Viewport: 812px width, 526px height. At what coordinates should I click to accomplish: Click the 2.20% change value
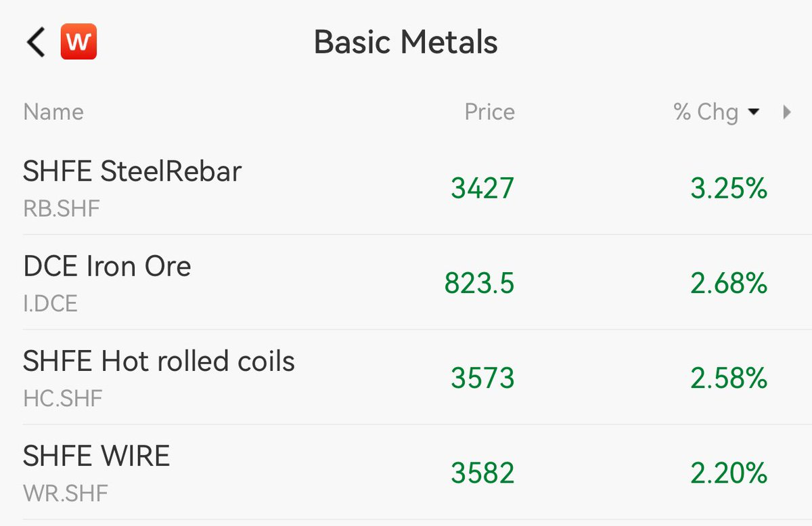(x=729, y=473)
